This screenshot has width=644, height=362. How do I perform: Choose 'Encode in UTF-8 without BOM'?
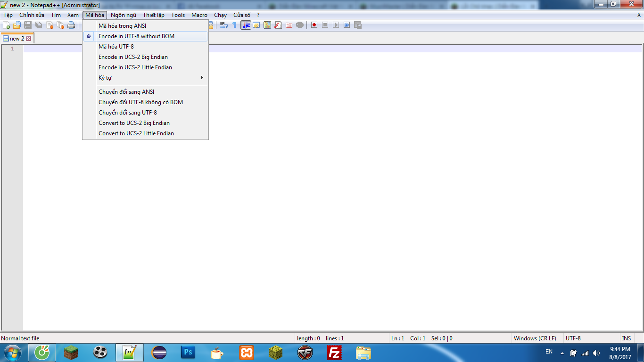[x=145, y=36]
